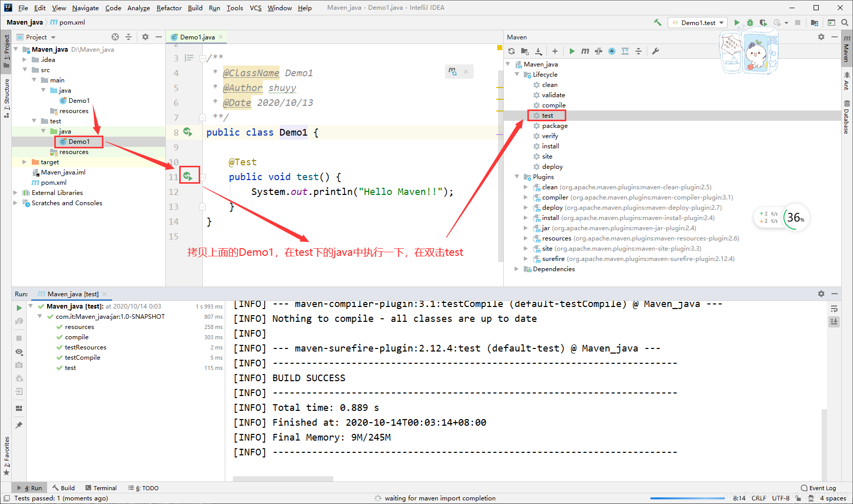Screen dimensions: 853x504
Task: Expand the Dependencies node in Maven panel
Action: 517,269
